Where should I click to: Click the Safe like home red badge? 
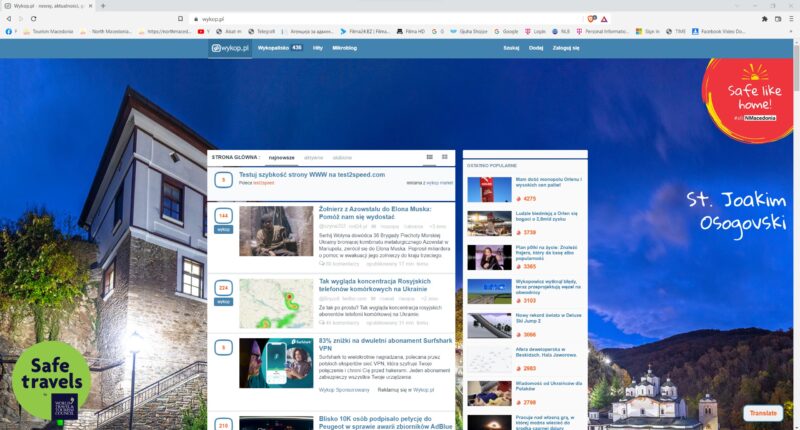pyautogui.click(x=749, y=100)
